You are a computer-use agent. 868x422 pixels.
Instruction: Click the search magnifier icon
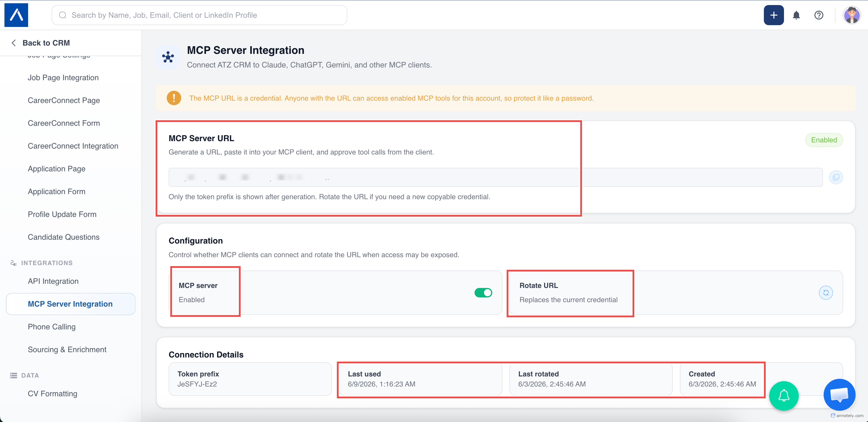point(63,15)
